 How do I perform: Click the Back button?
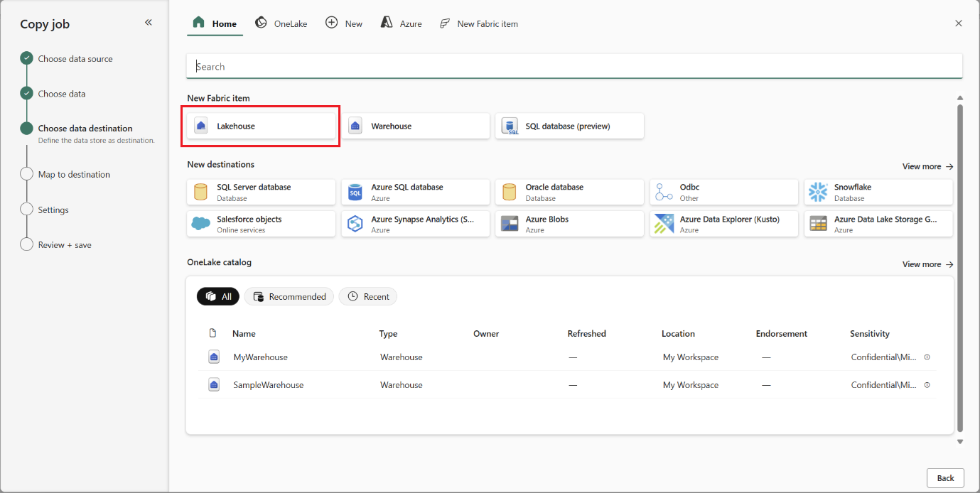(944, 478)
